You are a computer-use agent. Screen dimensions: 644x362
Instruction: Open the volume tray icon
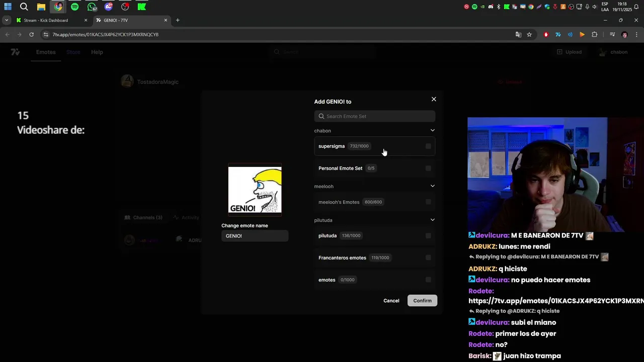click(x=595, y=7)
